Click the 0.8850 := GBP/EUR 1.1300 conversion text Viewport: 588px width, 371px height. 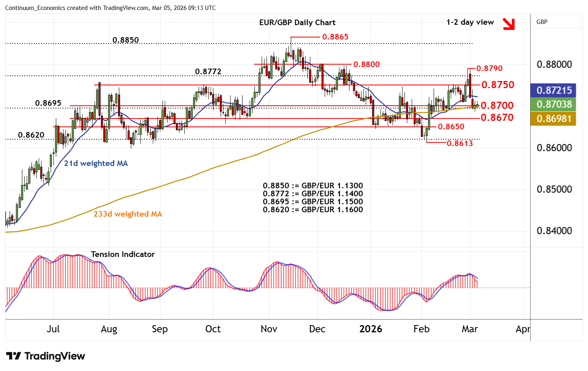tap(313, 185)
